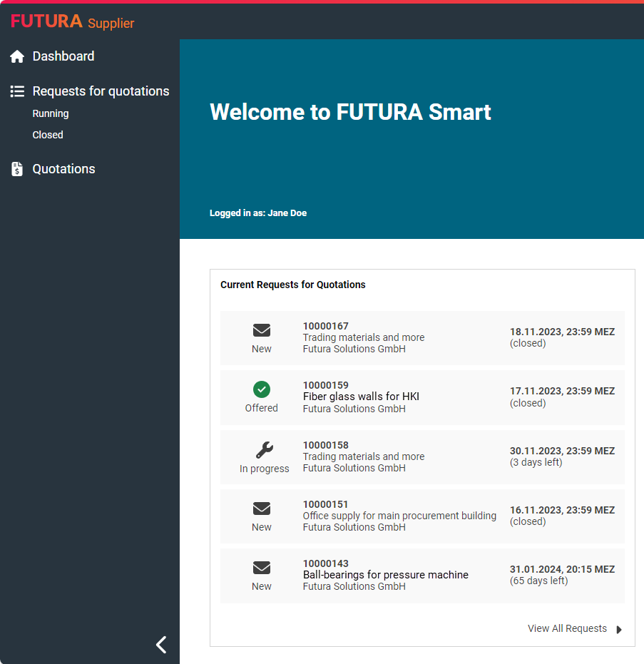This screenshot has width=644, height=664.
Task: Click the envelope icon for request 10000143
Action: [x=262, y=568]
